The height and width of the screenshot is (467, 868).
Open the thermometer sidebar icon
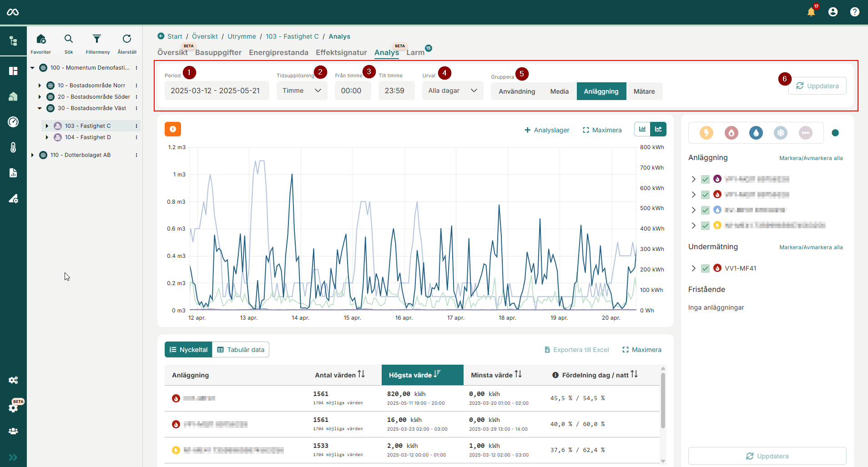coord(13,147)
